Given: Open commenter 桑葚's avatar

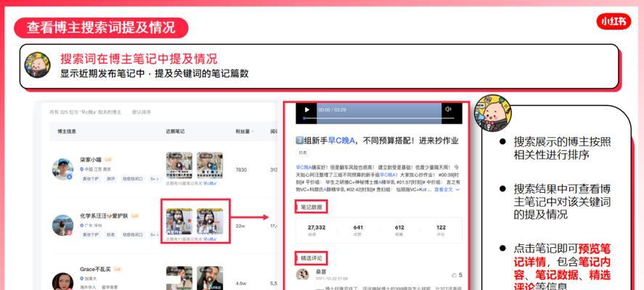Looking at the screenshot, I should coord(303,275).
